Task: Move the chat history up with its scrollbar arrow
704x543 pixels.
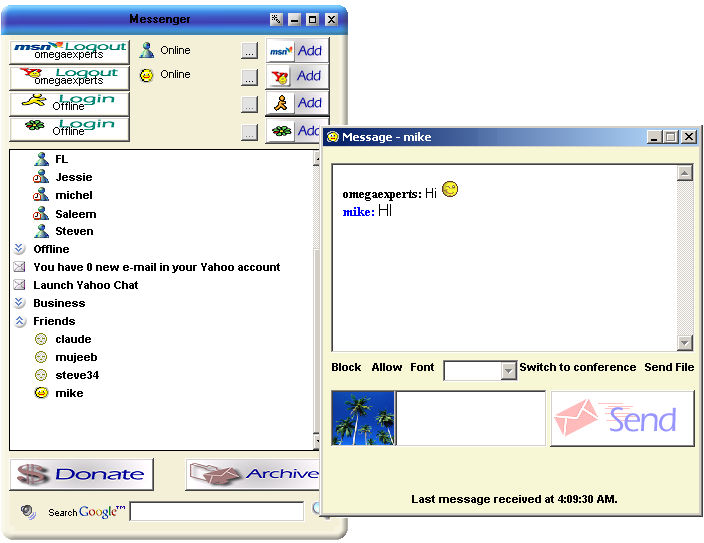Action: [x=684, y=173]
